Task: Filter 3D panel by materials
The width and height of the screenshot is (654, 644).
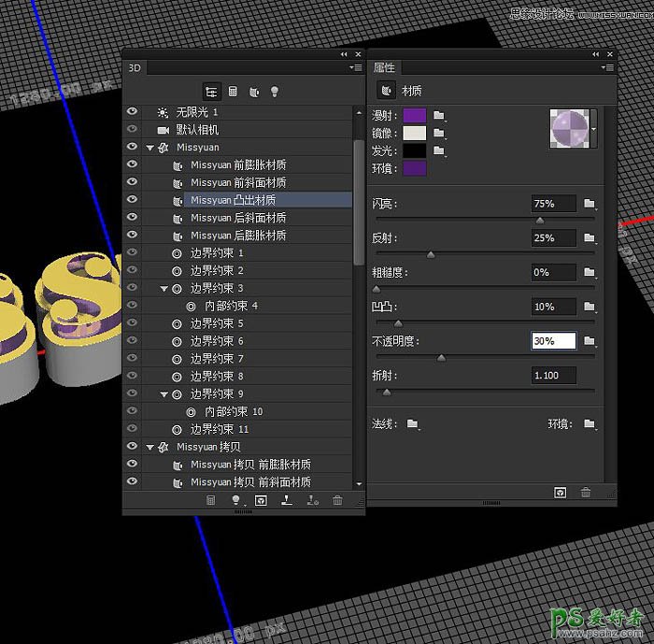Action: [x=254, y=92]
